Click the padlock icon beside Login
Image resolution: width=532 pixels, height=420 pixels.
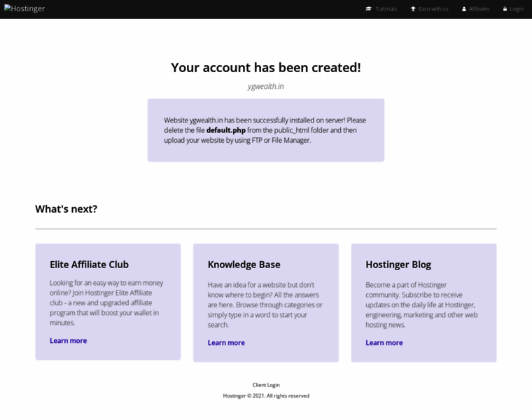click(505, 9)
